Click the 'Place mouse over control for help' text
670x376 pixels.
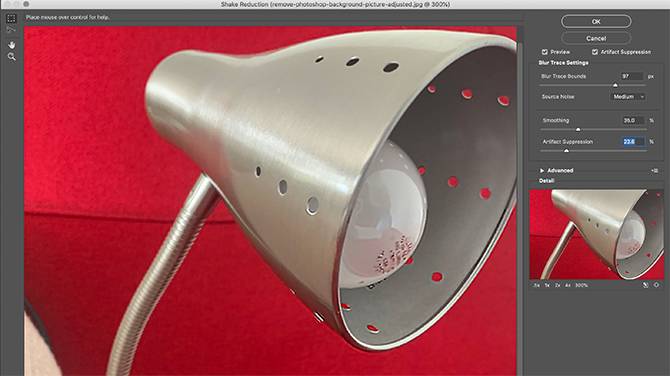[x=68, y=18]
